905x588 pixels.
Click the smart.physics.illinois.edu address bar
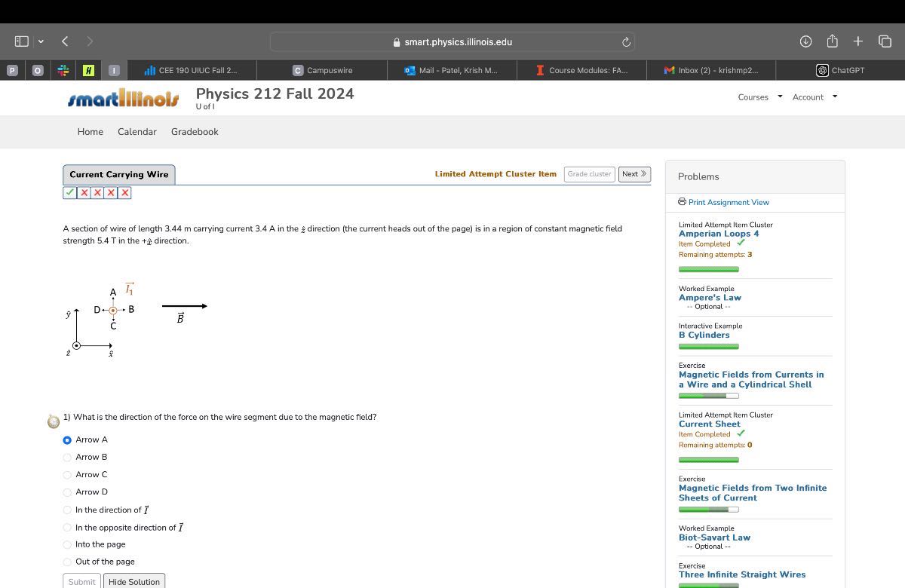tap(452, 42)
